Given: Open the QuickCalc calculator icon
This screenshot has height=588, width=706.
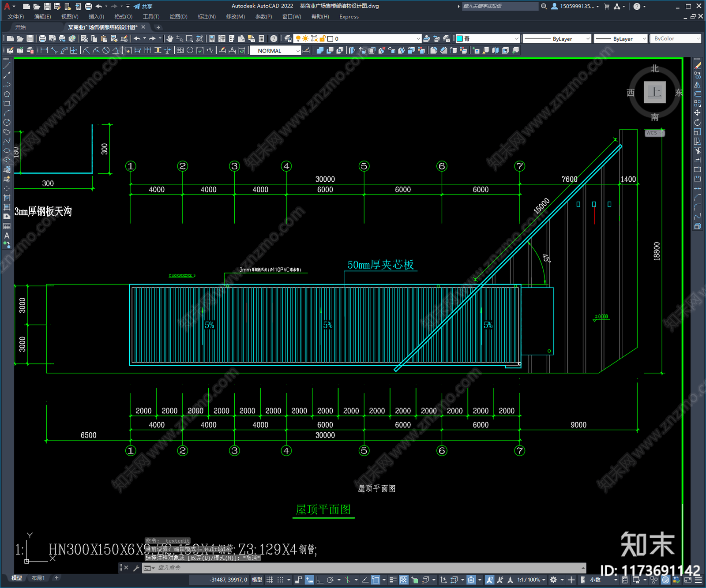Looking at the screenshot, I should [261, 39].
